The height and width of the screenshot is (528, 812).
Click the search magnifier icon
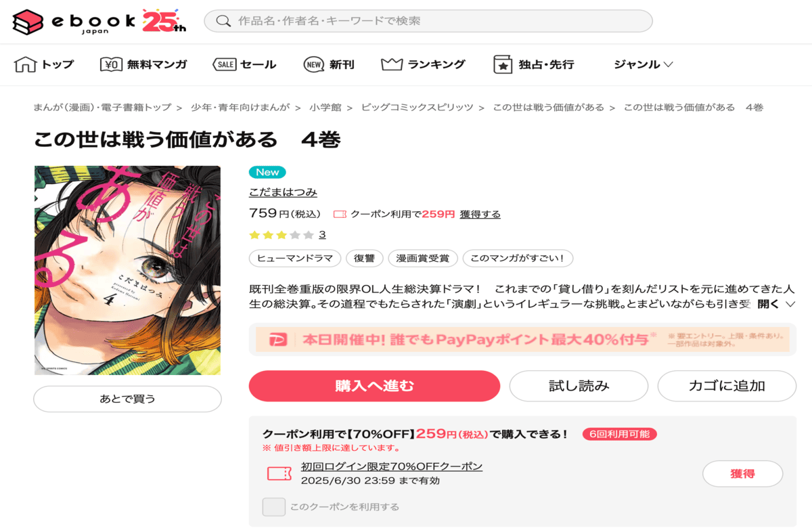(223, 21)
